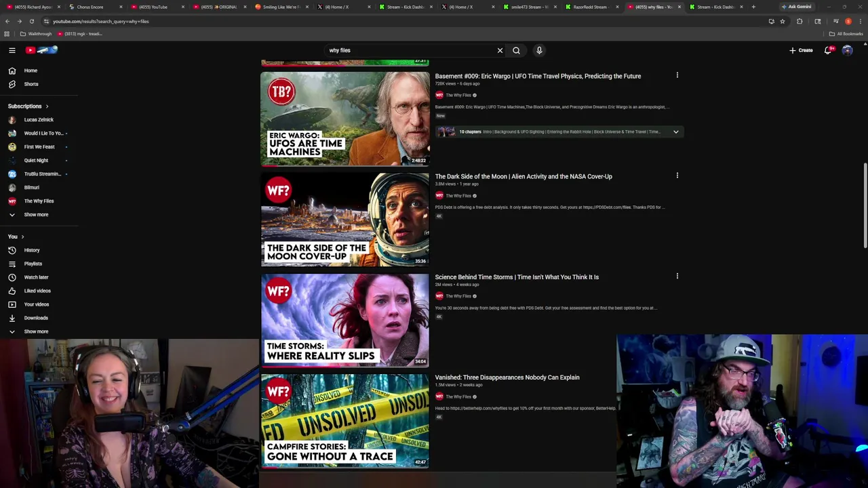Open Lucas Zelnick subscription

tap(39, 120)
